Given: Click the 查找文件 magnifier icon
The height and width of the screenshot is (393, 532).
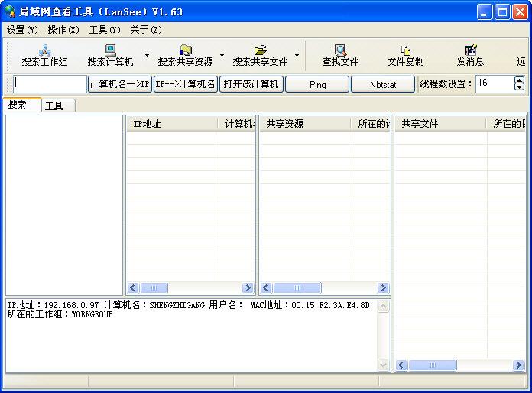Looking at the screenshot, I should pyautogui.click(x=340, y=50).
